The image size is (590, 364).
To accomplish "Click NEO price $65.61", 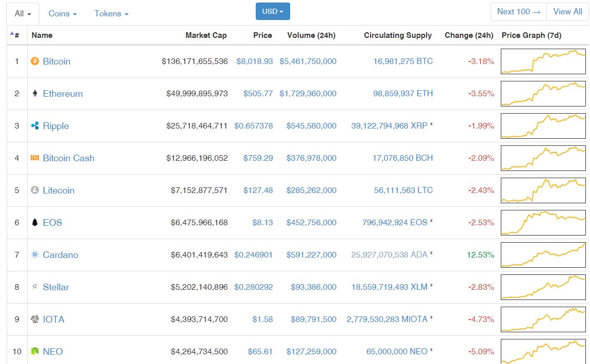I will (260, 352).
